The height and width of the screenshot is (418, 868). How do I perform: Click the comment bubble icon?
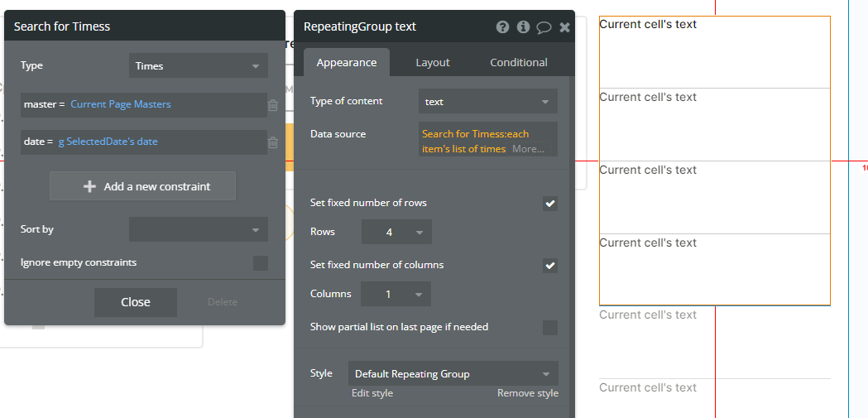point(544,26)
